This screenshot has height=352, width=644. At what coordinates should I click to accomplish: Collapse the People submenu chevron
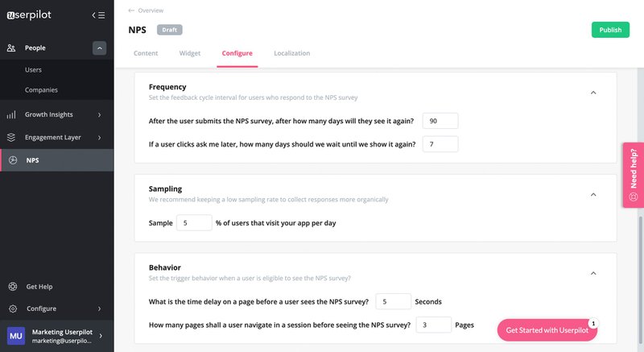point(99,48)
